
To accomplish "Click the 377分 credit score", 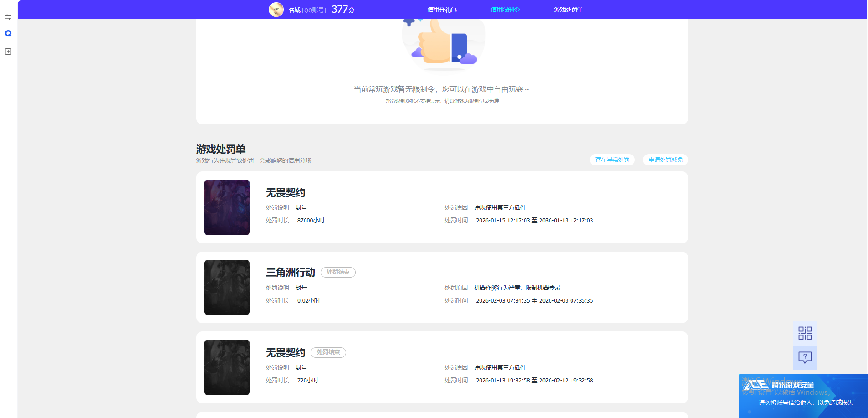I will 343,10.
